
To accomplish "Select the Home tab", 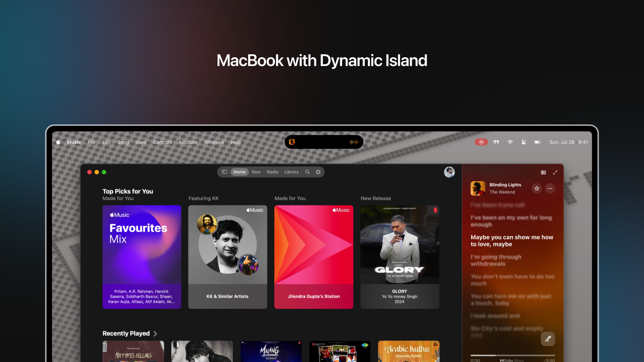I will pos(239,172).
